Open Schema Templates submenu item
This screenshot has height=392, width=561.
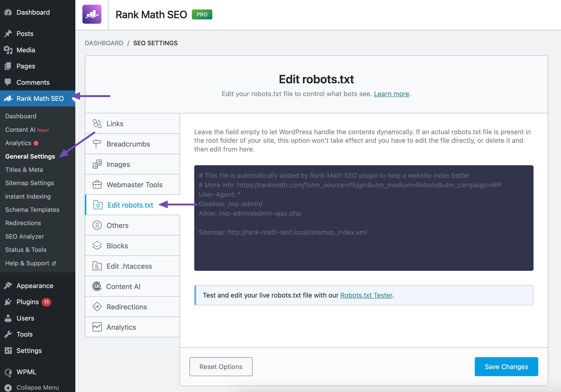(x=32, y=210)
